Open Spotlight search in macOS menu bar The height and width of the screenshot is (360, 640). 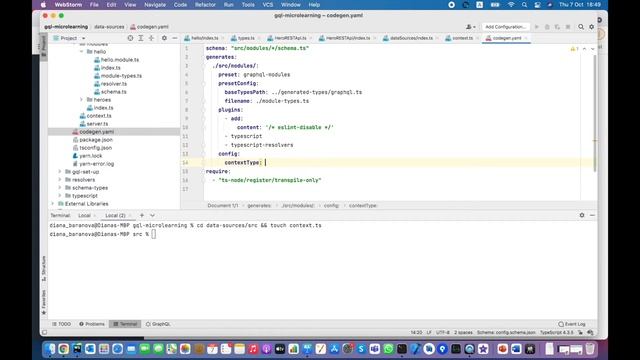pos(524,5)
